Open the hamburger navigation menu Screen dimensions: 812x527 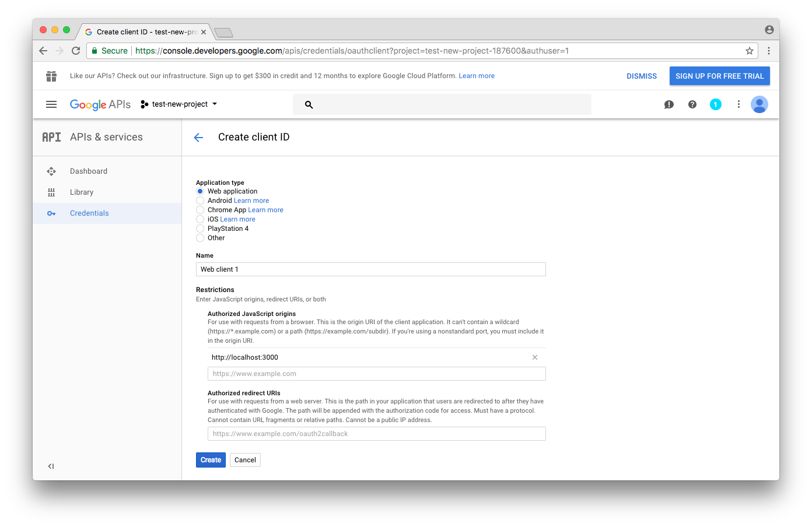51,104
